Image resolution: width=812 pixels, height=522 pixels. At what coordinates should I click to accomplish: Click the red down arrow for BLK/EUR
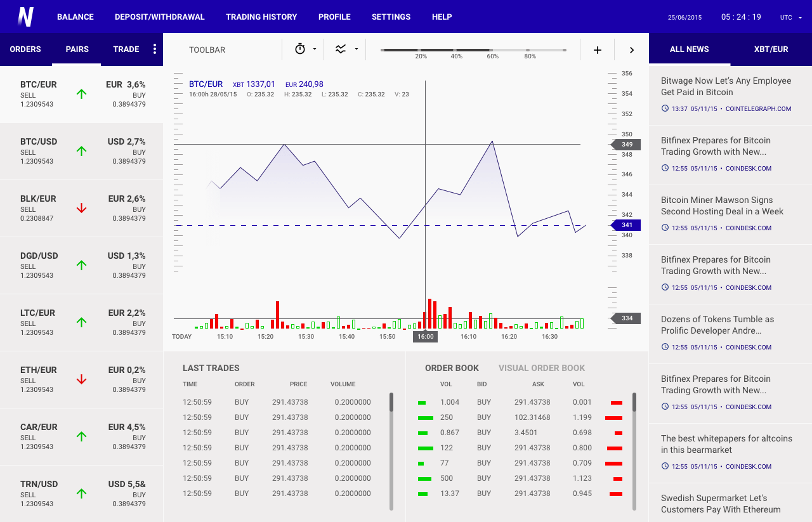(x=81, y=208)
